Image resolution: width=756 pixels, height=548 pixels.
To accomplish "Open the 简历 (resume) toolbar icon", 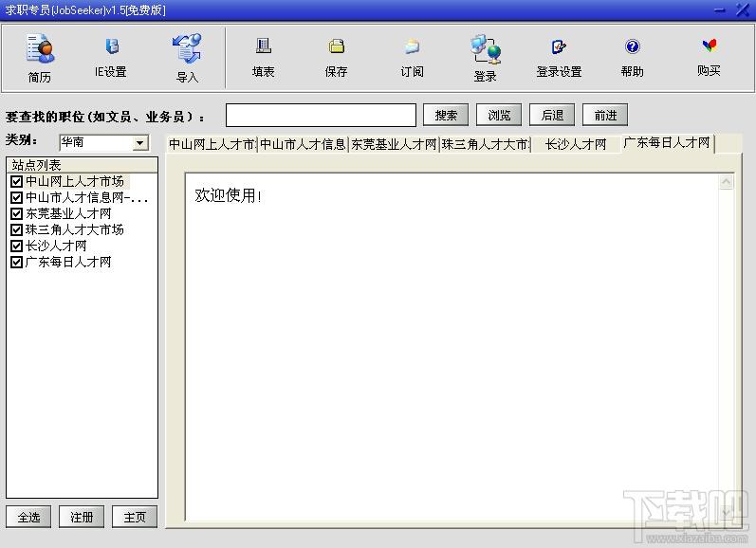I will (x=40, y=57).
